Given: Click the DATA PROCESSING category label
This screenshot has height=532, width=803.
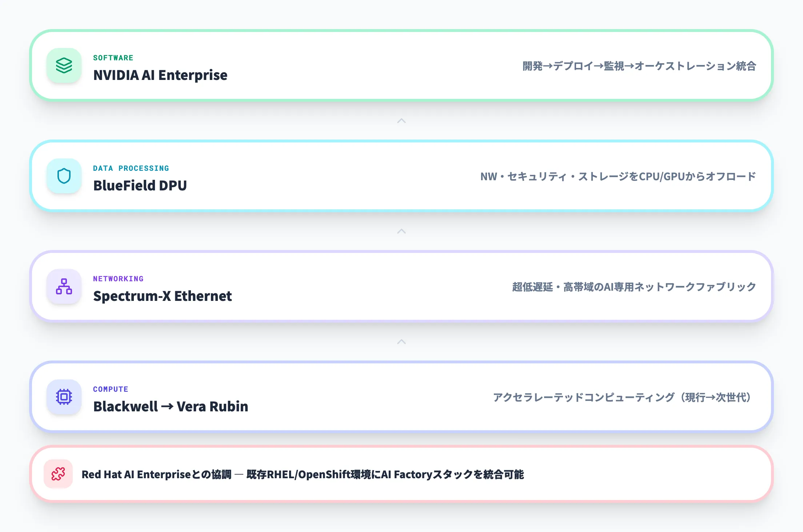Looking at the screenshot, I should 131,168.
